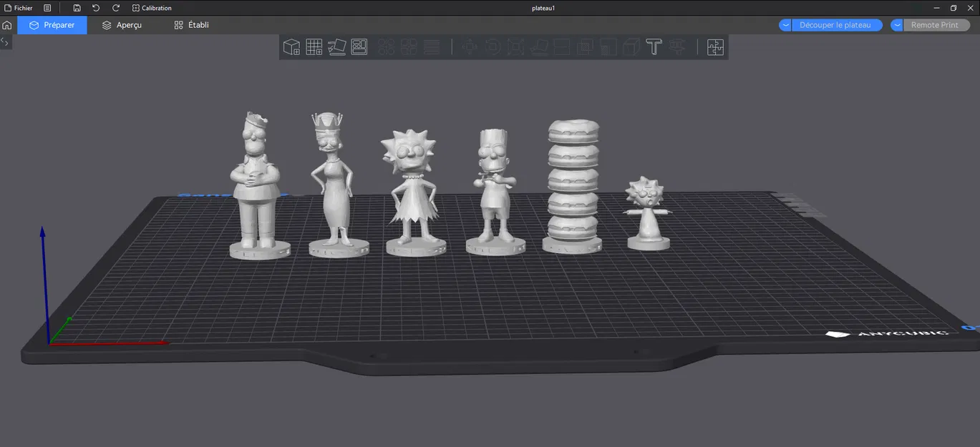Screen dimensions: 980x447
Task: Open the merge objects tool at toolbar end
Action: [x=715, y=46]
